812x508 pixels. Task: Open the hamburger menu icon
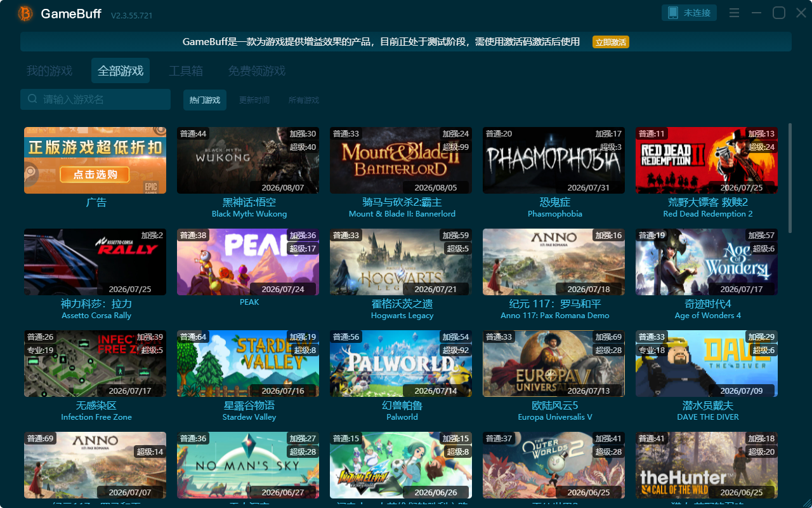coord(734,13)
